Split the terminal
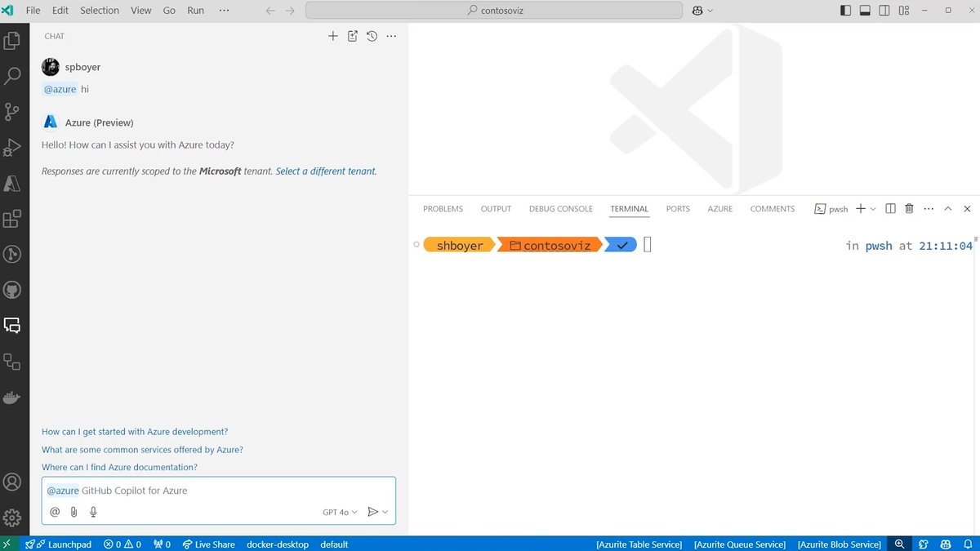 click(891, 209)
